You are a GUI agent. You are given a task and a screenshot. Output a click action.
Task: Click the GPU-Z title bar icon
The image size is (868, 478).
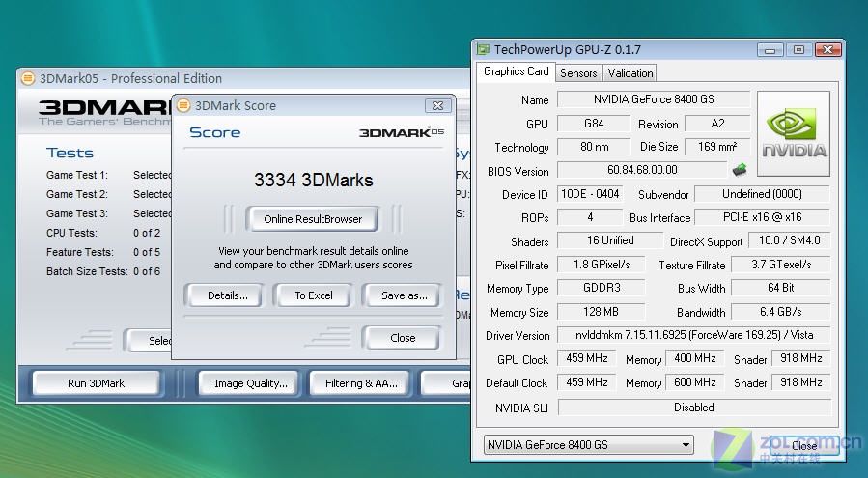[x=483, y=49]
